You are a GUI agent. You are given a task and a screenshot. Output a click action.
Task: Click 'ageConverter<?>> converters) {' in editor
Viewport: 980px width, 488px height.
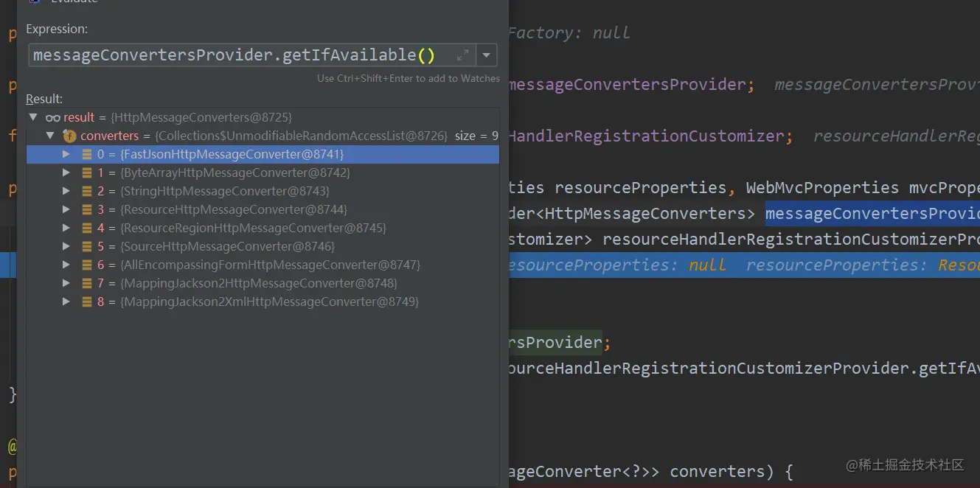tap(651, 471)
